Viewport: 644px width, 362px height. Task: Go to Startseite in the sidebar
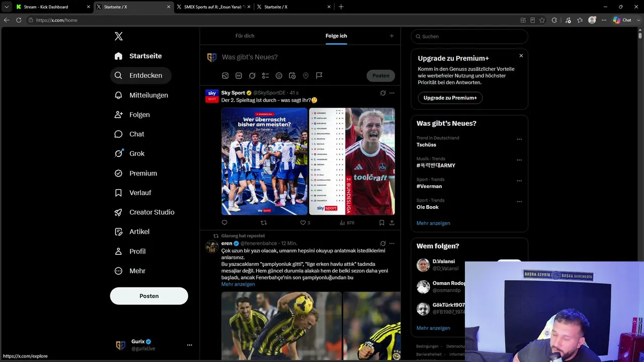[x=138, y=56]
